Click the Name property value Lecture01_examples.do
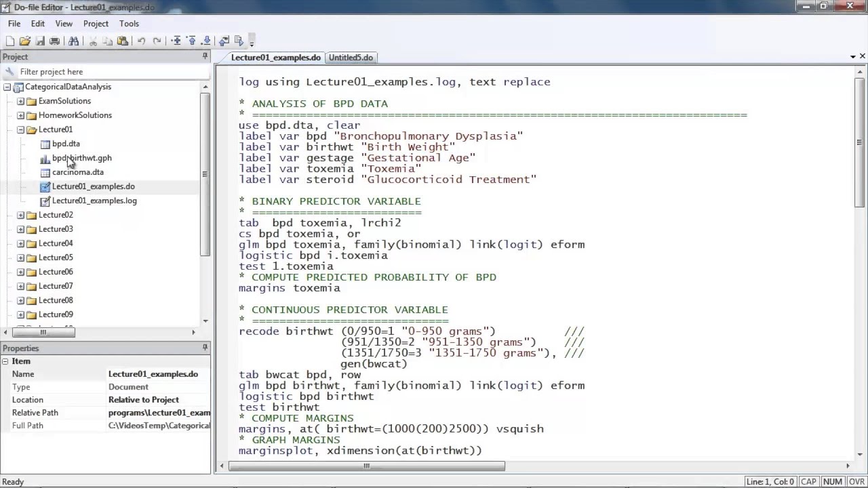The width and height of the screenshot is (868, 488). (x=153, y=374)
